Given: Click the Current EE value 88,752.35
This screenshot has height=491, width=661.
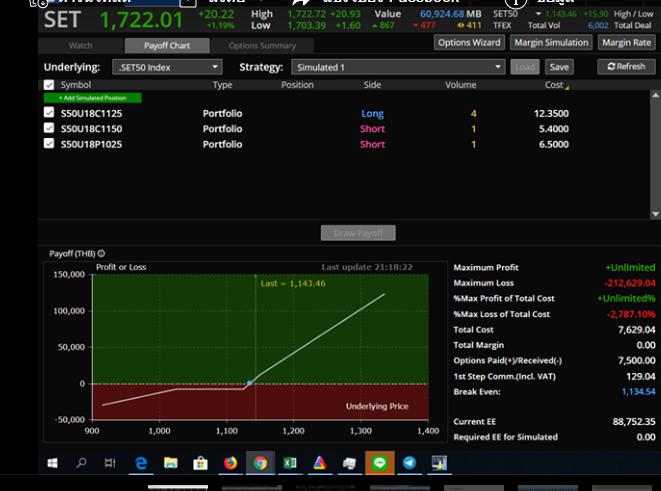Looking at the screenshot, I should tap(634, 421).
